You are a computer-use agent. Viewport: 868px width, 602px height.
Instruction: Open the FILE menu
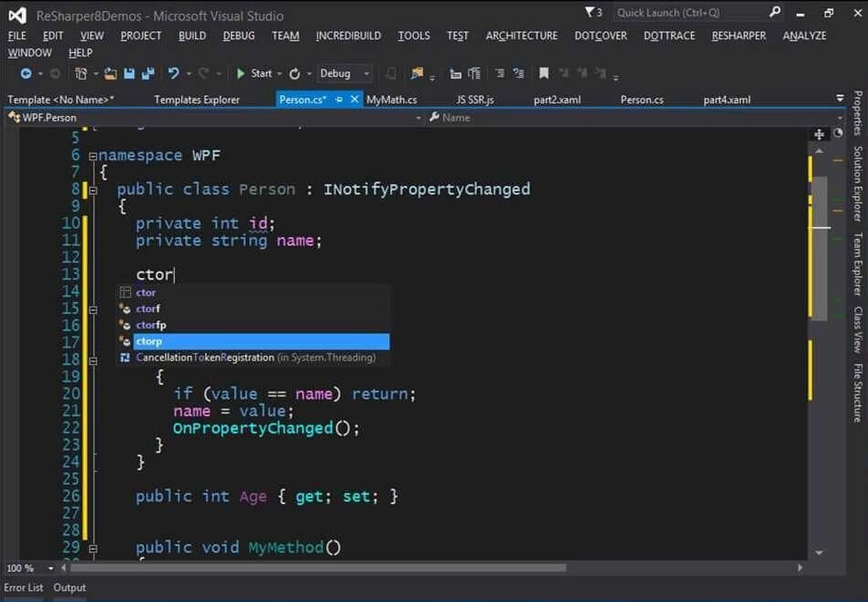pos(17,36)
